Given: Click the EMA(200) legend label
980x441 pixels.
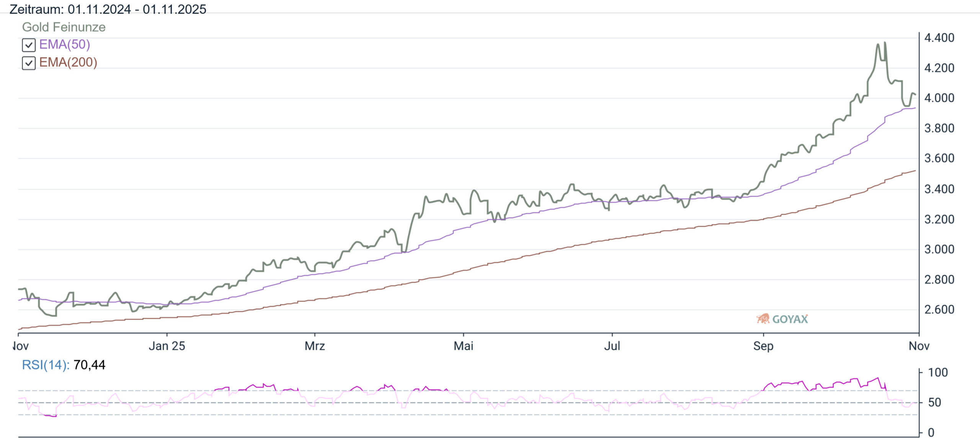Looking at the screenshot, I should pyautogui.click(x=68, y=62).
